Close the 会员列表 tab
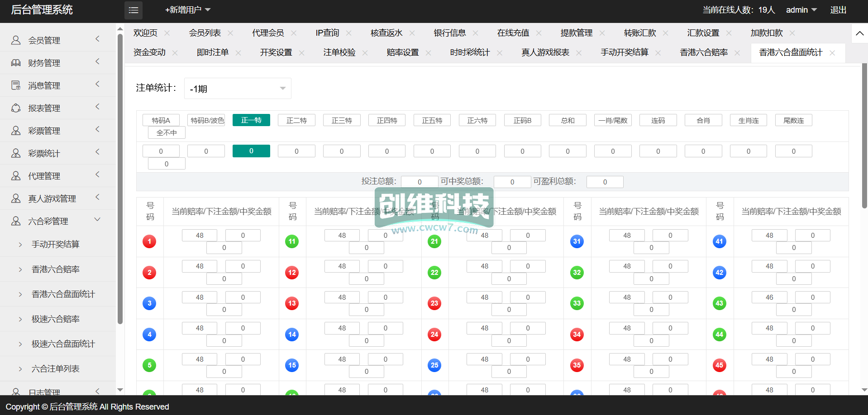Image resolution: width=868 pixels, height=415 pixels. tap(230, 33)
